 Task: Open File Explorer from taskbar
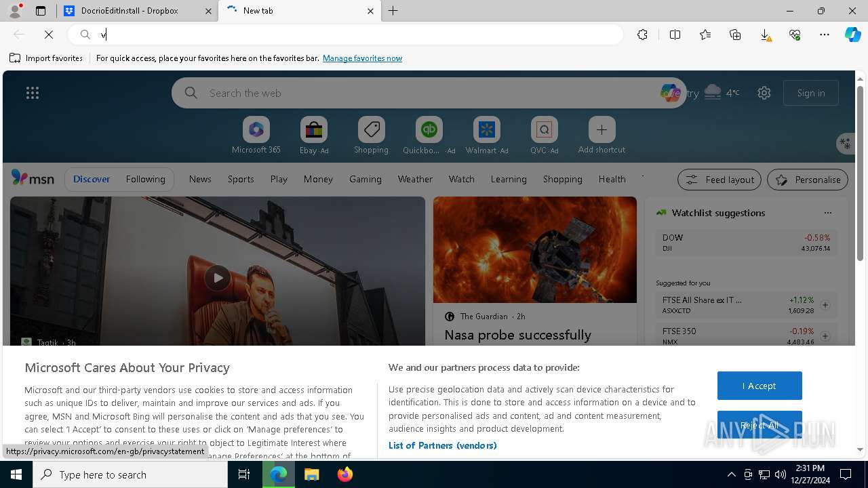[x=311, y=474]
